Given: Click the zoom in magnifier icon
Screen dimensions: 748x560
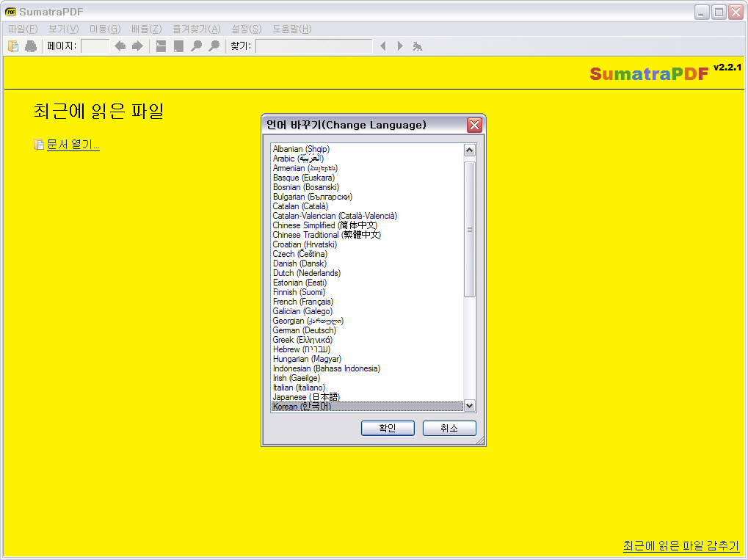Looking at the screenshot, I should (214, 46).
